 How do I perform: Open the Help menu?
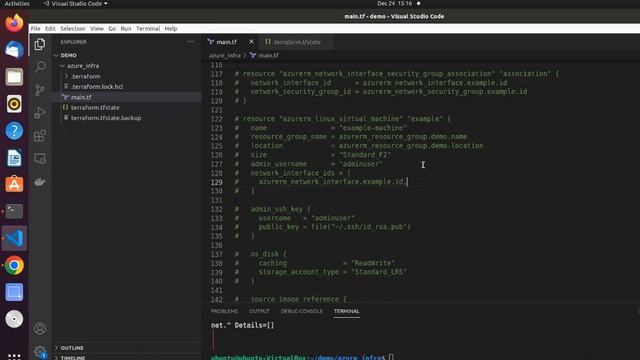171,29
